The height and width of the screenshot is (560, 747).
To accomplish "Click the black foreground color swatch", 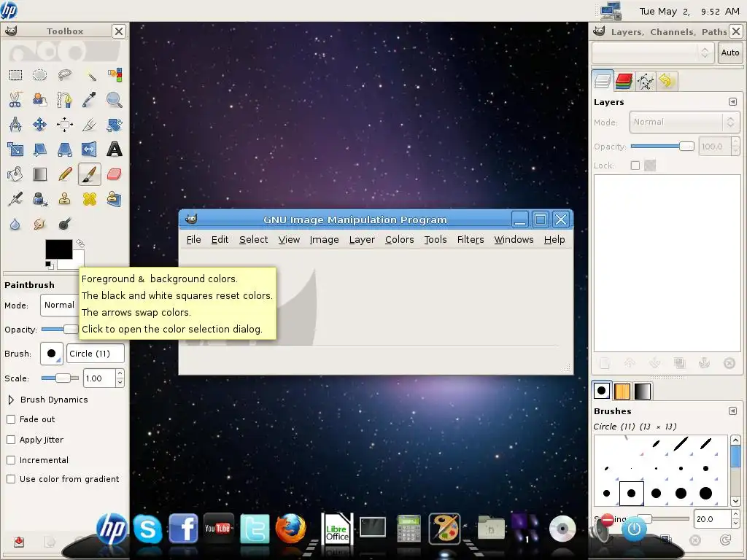I will tap(58, 249).
